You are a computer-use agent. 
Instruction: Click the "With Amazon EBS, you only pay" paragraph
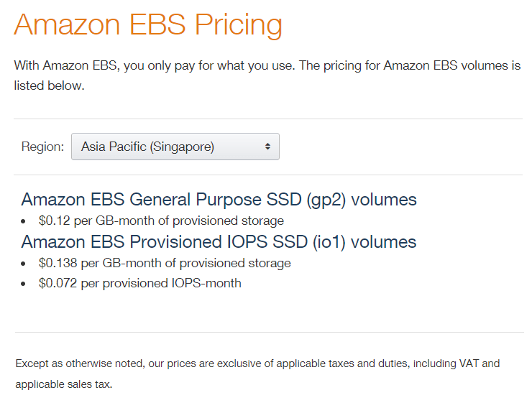coord(267,65)
